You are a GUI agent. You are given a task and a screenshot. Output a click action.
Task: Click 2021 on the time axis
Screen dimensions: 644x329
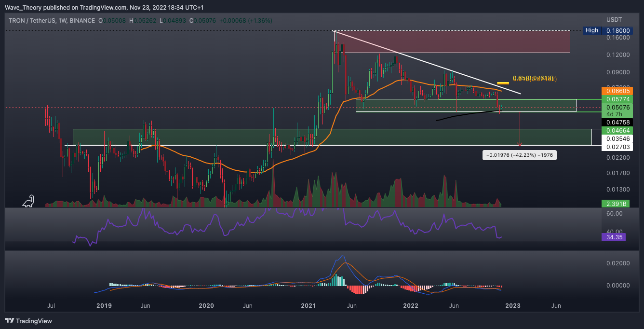[x=308, y=305]
